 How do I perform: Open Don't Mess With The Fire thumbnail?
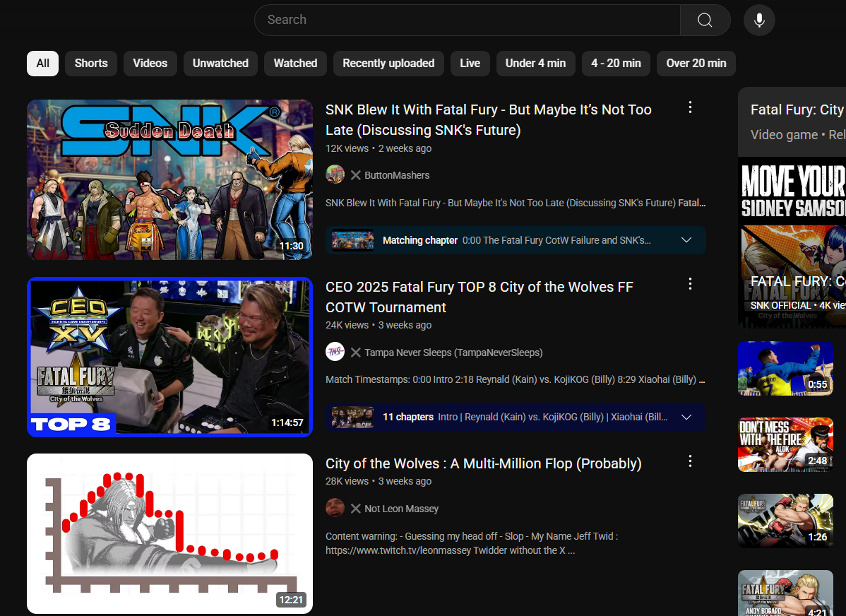point(785,444)
